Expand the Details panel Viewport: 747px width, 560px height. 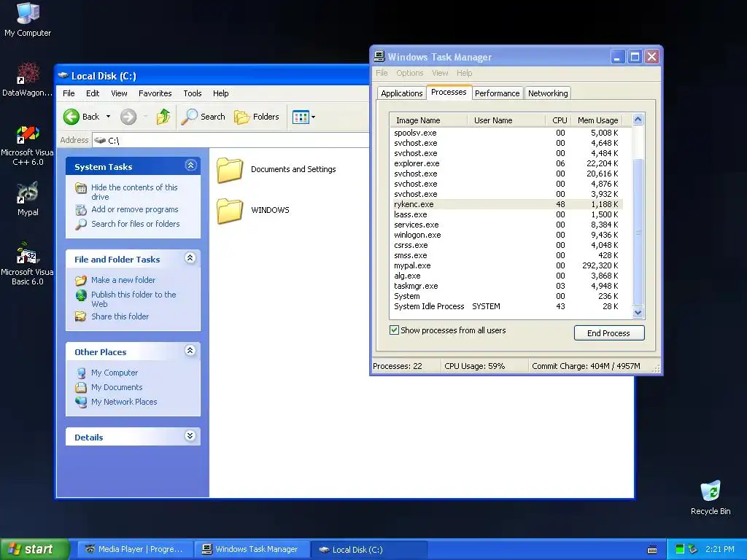pyautogui.click(x=190, y=436)
